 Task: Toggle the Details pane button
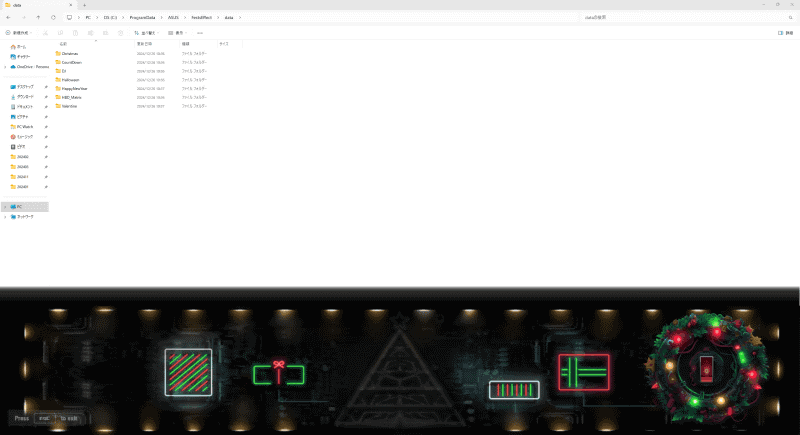click(x=786, y=33)
